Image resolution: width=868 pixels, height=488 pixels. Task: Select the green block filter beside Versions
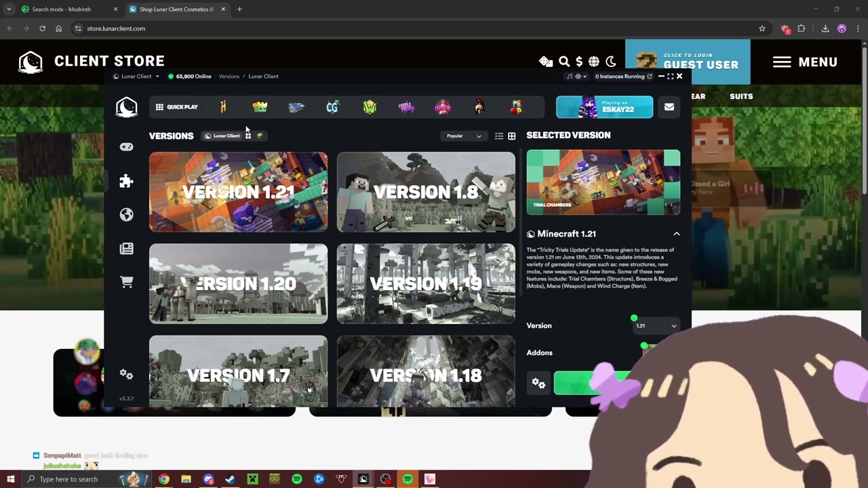(x=260, y=136)
